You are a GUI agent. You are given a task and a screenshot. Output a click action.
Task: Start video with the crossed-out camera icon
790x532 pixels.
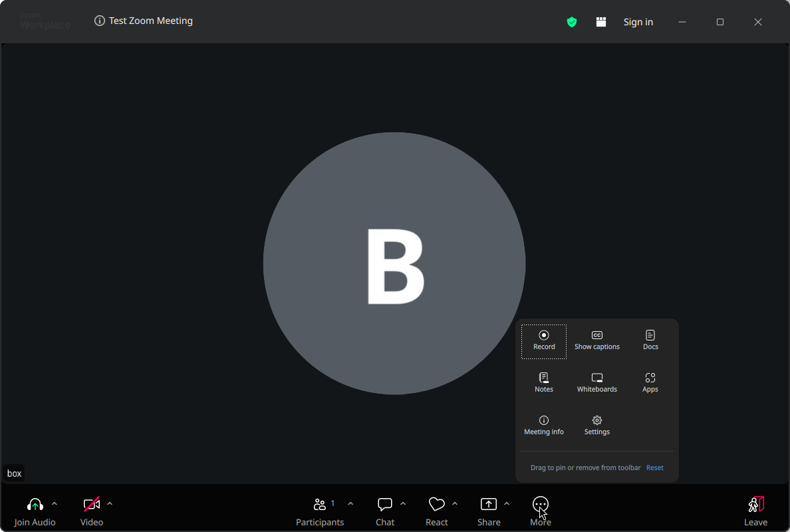[92, 504]
